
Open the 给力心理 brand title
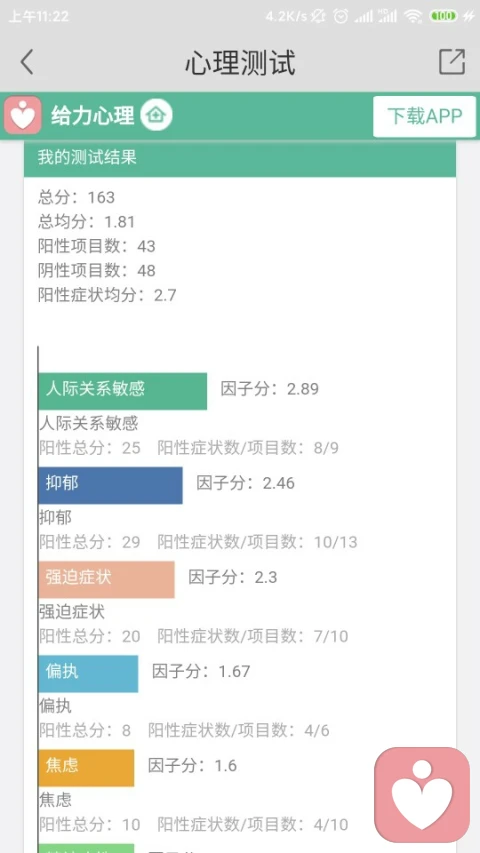tap(93, 115)
